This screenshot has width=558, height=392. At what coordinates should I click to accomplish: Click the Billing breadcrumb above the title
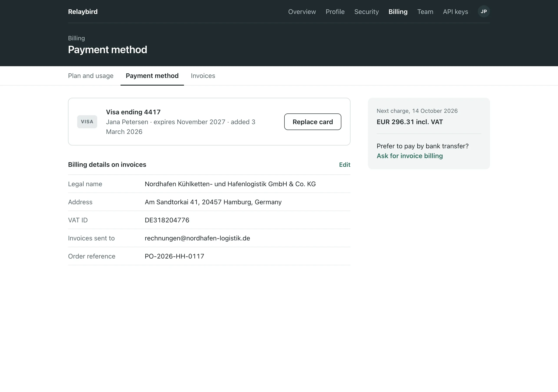(76, 38)
